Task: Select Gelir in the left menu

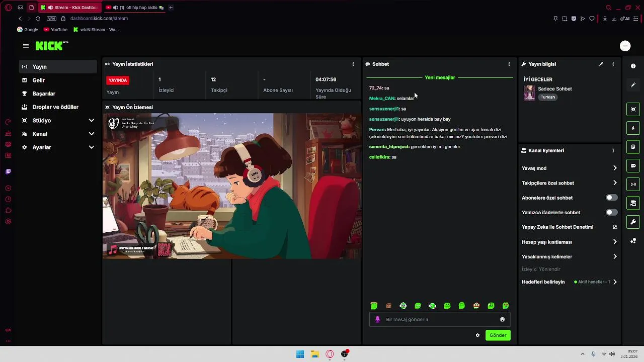Action: click(x=58, y=80)
